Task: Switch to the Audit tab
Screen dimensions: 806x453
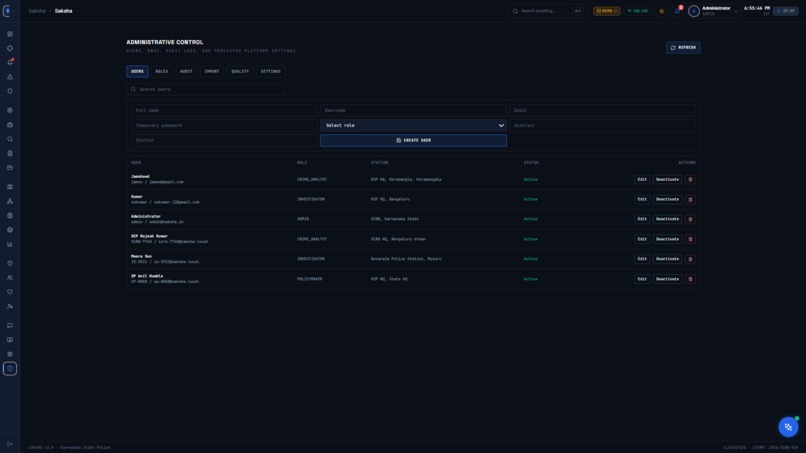Action: click(x=186, y=71)
